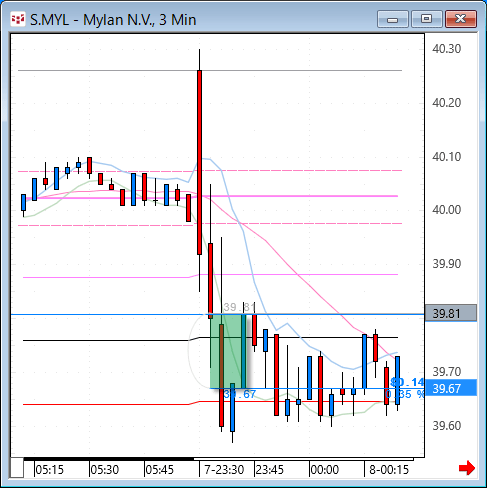Click the 23:45 time axis label

click(x=270, y=470)
